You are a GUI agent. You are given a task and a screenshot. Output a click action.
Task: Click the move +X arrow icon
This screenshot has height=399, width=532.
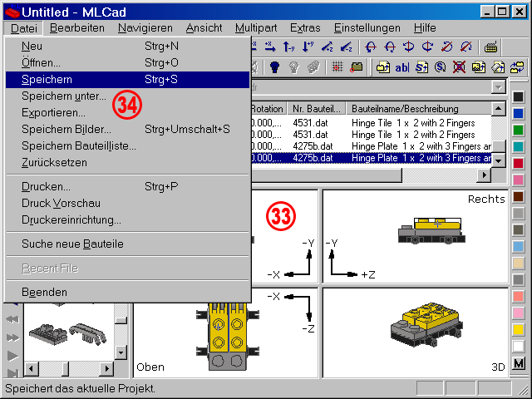click(270, 47)
